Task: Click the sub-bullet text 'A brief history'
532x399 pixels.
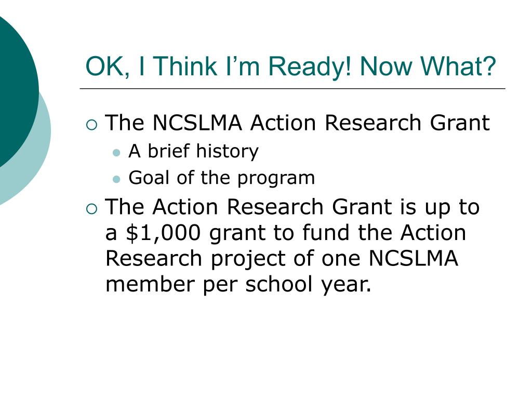Action: click(193, 151)
